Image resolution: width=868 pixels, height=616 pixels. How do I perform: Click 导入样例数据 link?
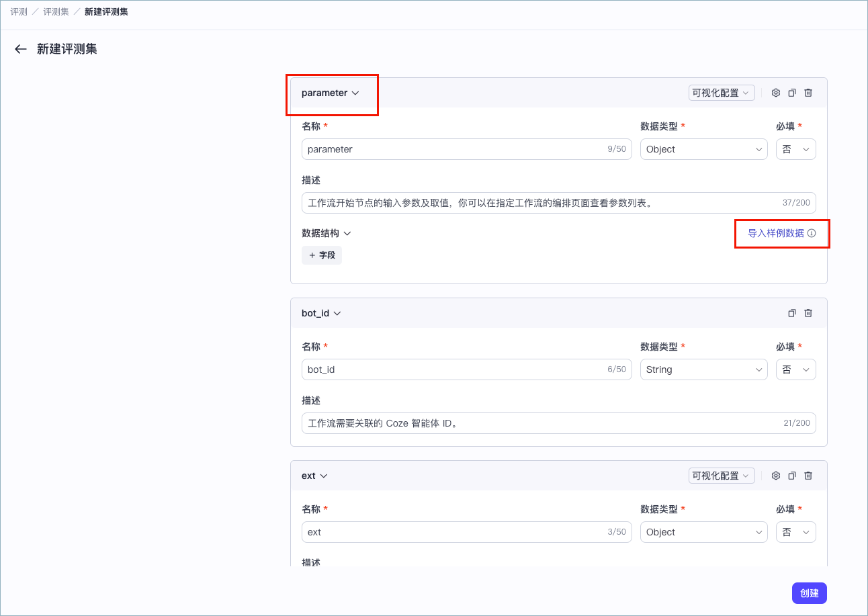775,233
